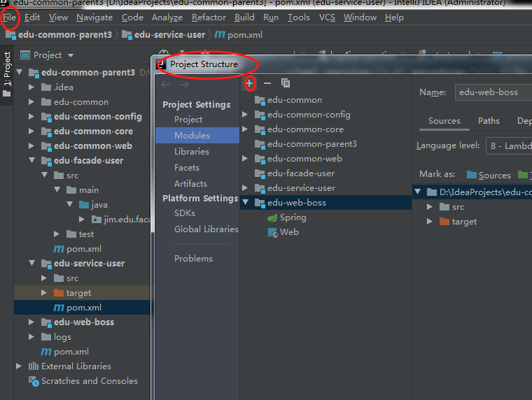This screenshot has width=532, height=400.
Task: Select target folder in content root tree
Action: (x=458, y=222)
